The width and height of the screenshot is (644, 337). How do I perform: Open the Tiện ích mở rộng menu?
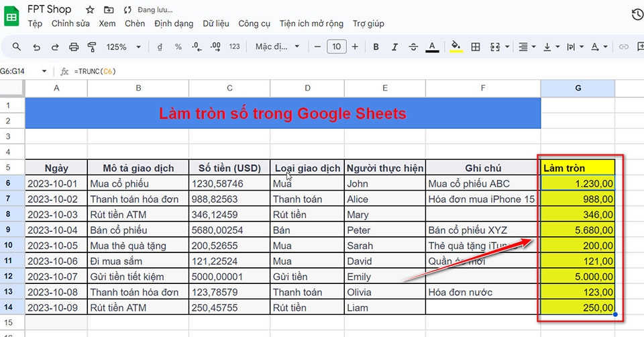(x=311, y=24)
